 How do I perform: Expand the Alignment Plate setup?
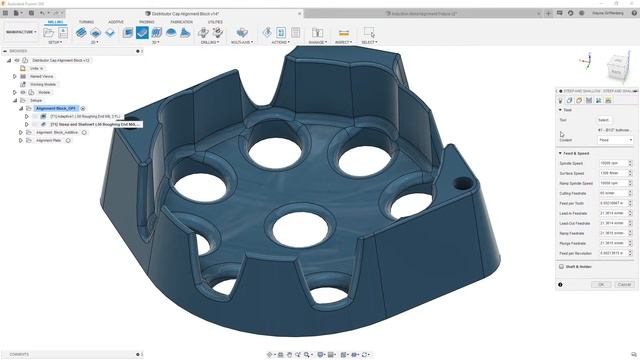21,140
